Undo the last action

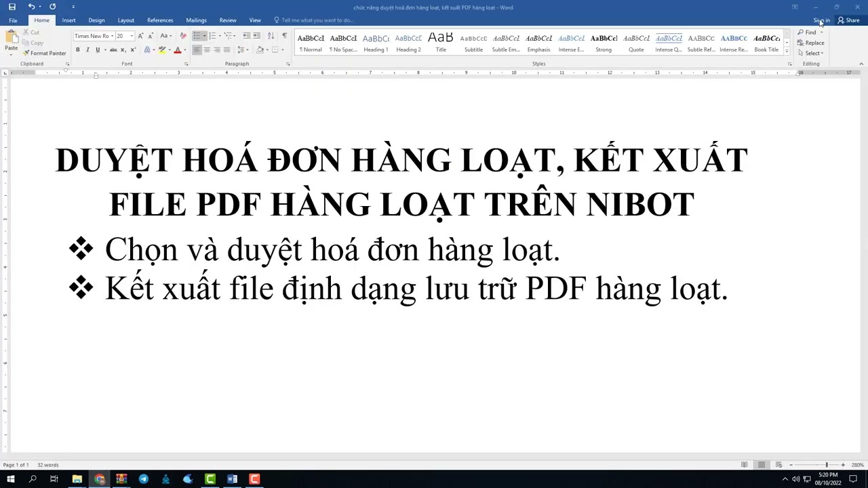coord(31,7)
